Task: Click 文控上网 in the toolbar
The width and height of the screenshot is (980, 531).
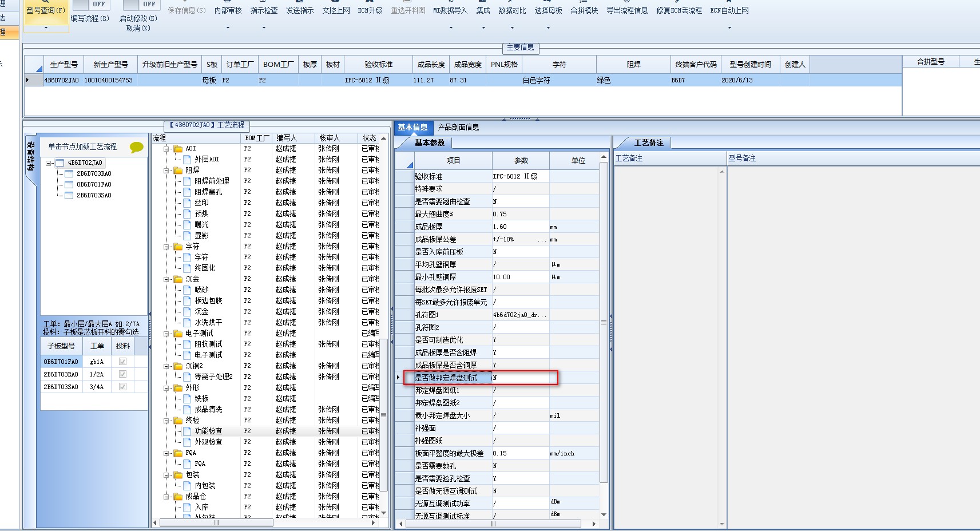Action: pos(336,10)
